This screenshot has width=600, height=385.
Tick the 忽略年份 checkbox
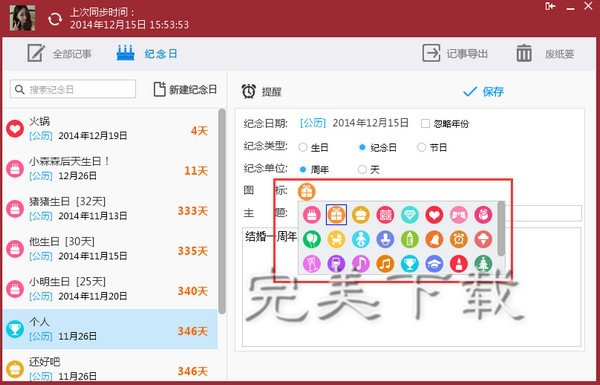pyautogui.click(x=425, y=124)
